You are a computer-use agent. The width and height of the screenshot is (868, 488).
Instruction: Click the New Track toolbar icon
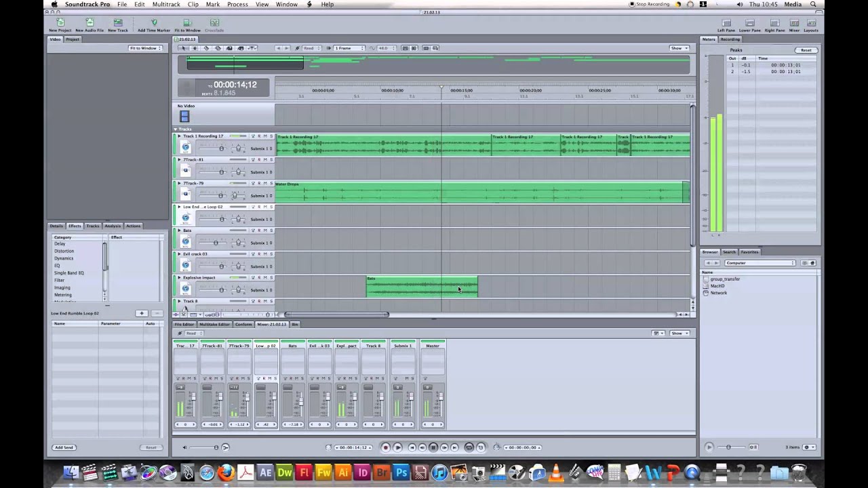click(117, 22)
